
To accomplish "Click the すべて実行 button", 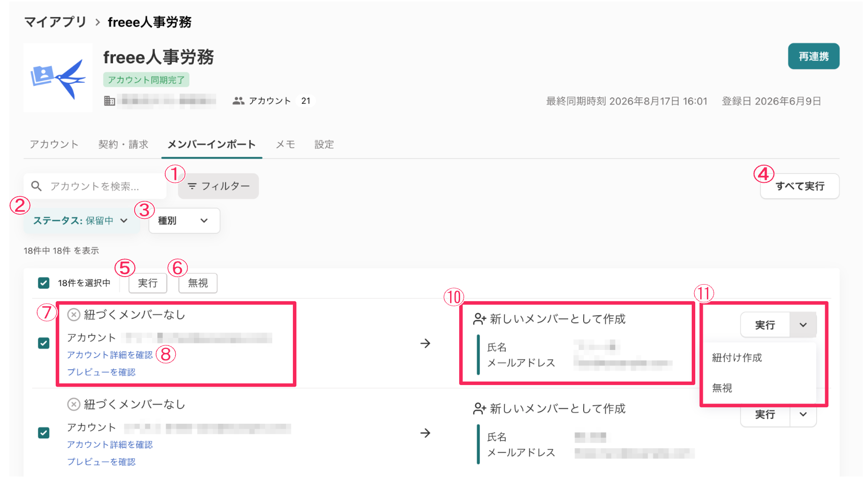I will pyautogui.click(x=800, y=186).
